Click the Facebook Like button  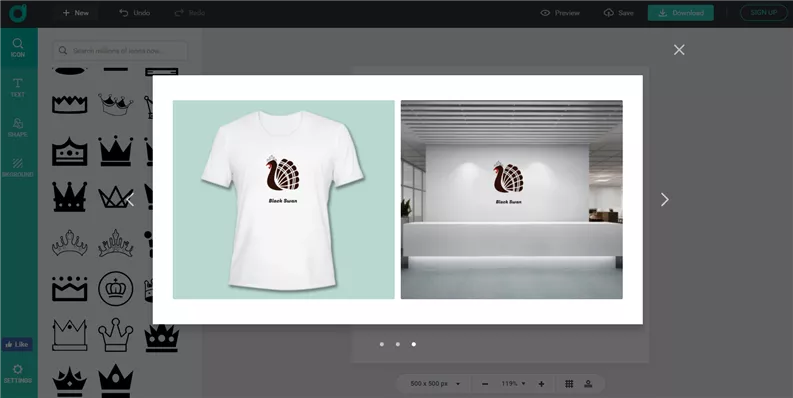pyautogui.click(x=17, y=344)
